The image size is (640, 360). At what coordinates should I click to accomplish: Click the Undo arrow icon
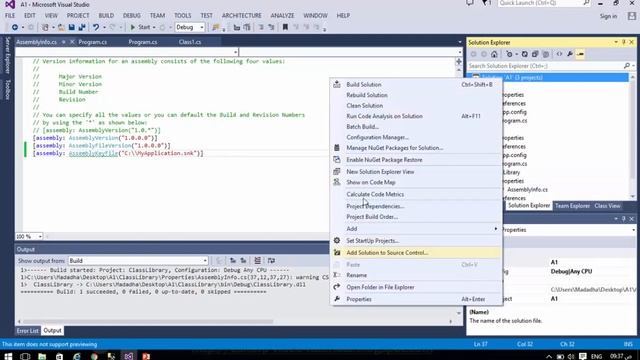tap(96, 27)
